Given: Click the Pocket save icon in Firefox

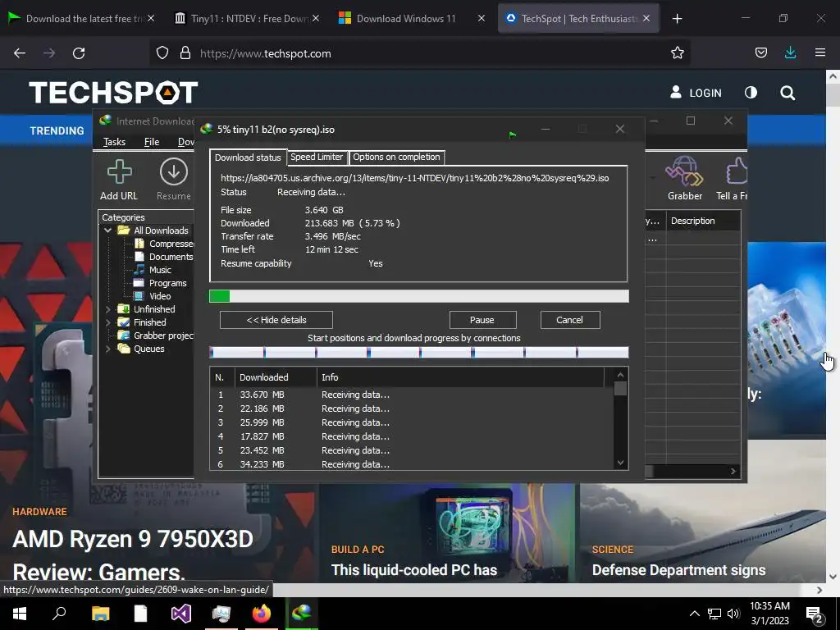Looking at the screenshot, I should pos(760,52).
